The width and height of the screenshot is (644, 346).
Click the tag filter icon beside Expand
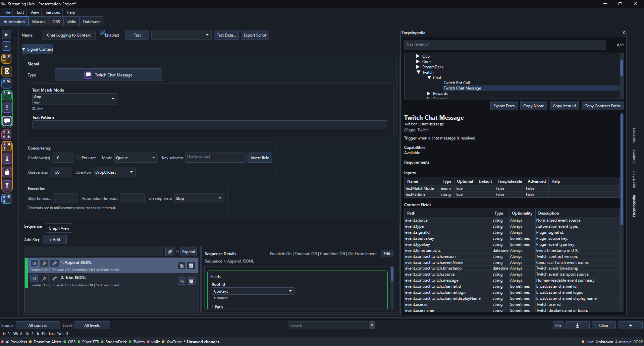170,252
